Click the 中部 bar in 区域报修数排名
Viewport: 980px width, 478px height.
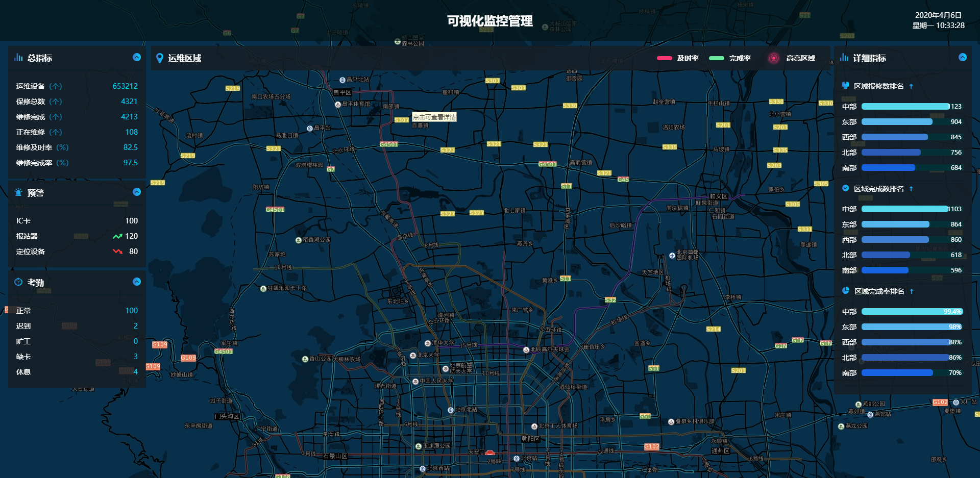pyautogui.click(x=905, y=107)
